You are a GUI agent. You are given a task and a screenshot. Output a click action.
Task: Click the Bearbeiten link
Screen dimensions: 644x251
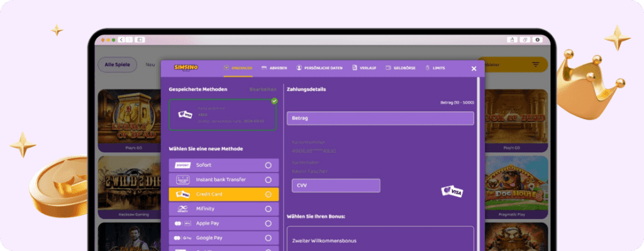pyautogui.click(x=263, y=89)
